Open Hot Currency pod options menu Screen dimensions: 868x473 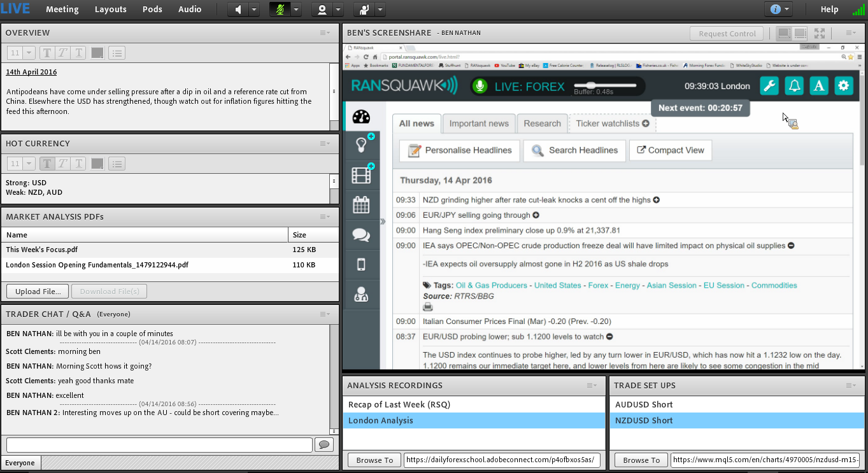325,144
